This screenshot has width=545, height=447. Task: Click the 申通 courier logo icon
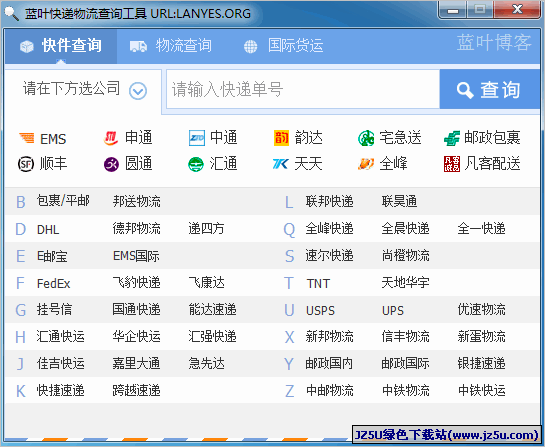click(111, 138)
